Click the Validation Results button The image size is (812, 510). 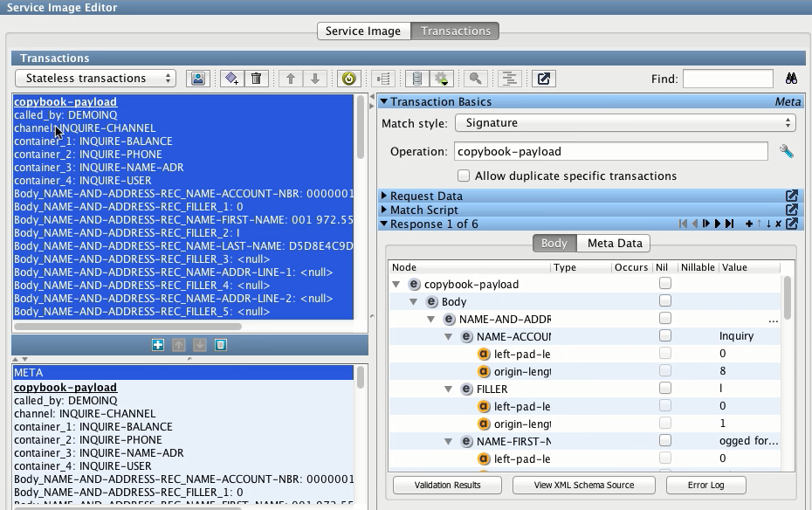[x=446, y=485]
